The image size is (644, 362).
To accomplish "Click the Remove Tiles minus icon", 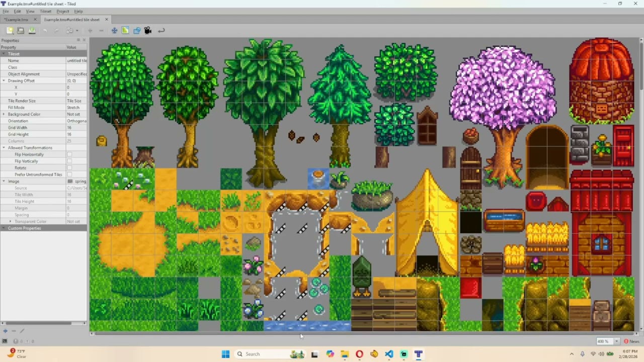I will click(x=101, y=31).
